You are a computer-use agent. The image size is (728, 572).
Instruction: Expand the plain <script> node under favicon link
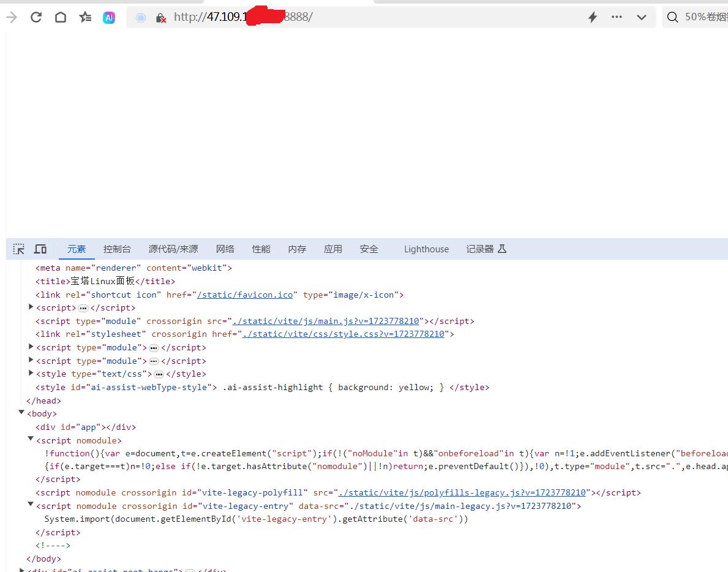(x=31, y=307)
